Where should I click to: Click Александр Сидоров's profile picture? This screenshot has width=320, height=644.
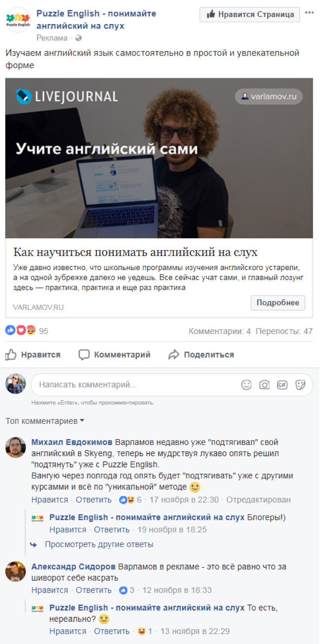[15, 571]
